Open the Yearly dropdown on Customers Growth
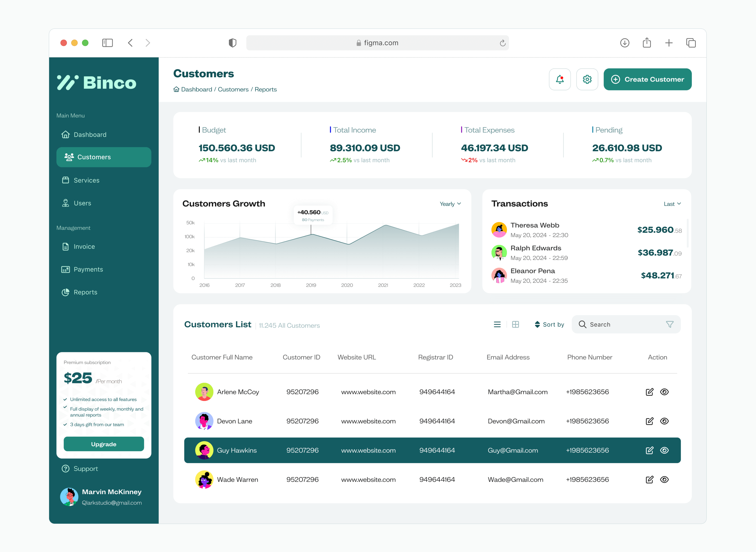 (x=450, y=203)
